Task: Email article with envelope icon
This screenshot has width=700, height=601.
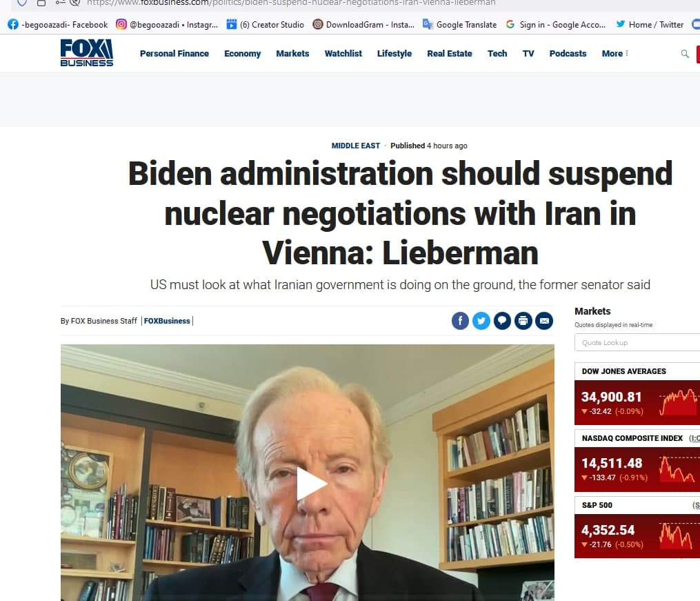Action: [543, 321]
